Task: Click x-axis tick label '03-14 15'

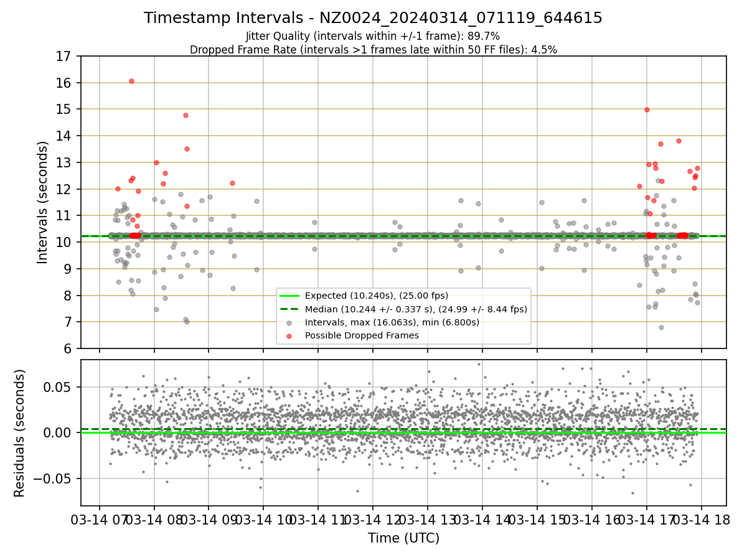Action: click(x=537, y=520)
